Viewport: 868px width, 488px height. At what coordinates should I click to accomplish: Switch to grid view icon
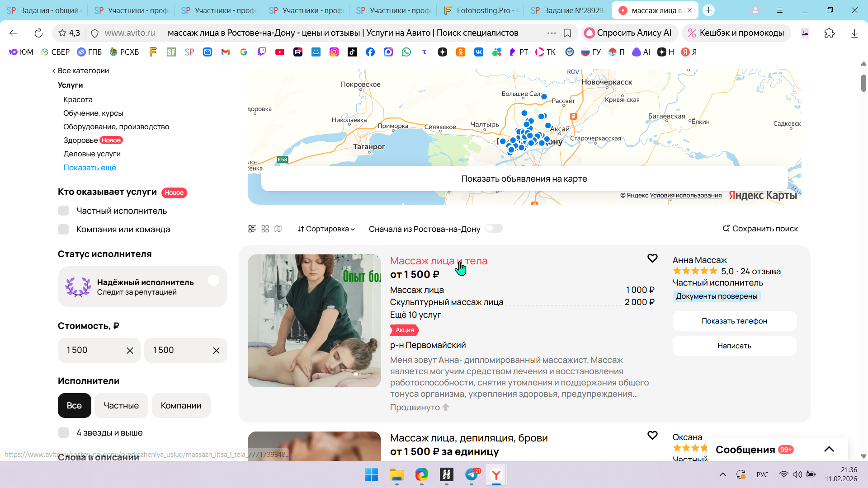(265, 229)
